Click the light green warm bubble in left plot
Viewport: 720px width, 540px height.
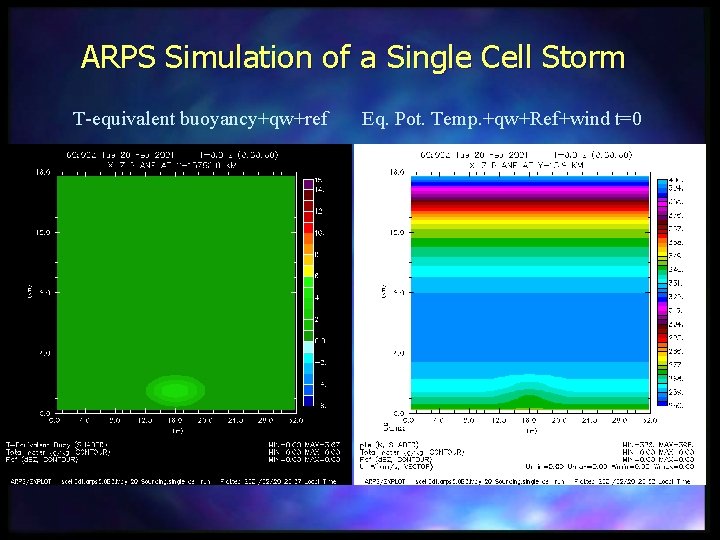[175, 390]
